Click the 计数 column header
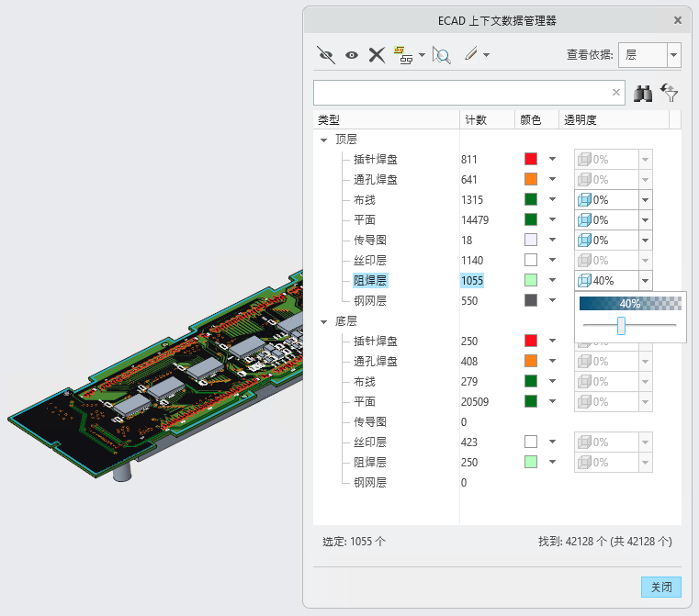The width and height of the screenshot is (699, 616). pyautogui.click(x=487, y=120)
